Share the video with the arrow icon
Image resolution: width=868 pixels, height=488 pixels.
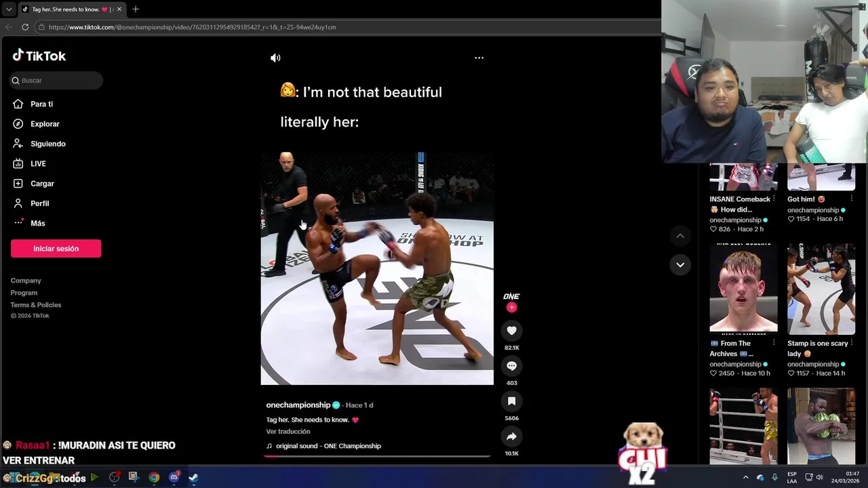(511, 436)
